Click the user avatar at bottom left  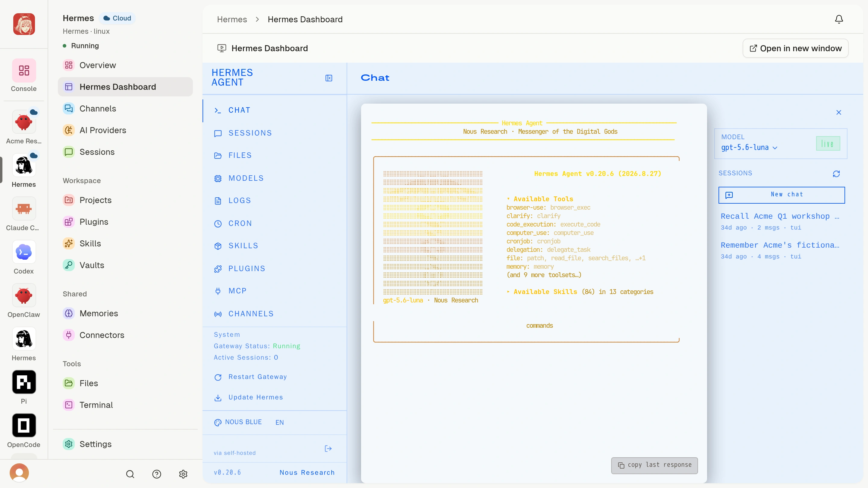19,473
